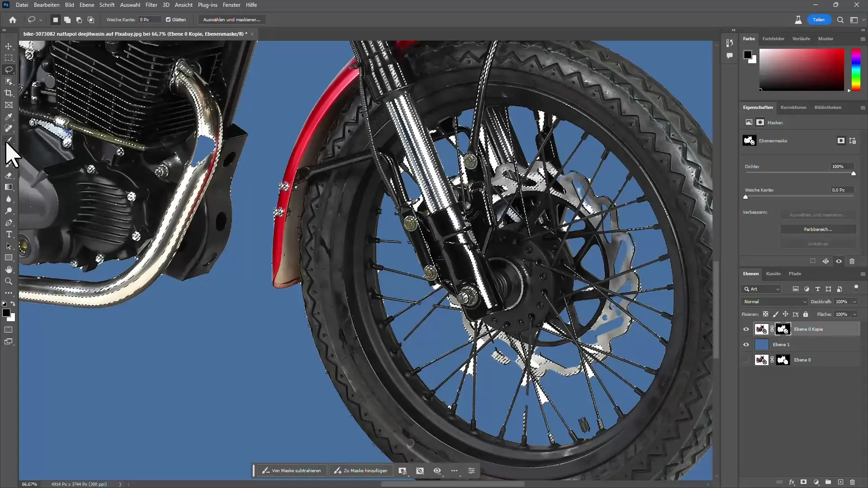Click the Ebene 1 layer thumbnail
The height and width of the screenshot is (488, 868).
[x=762, y=344]
